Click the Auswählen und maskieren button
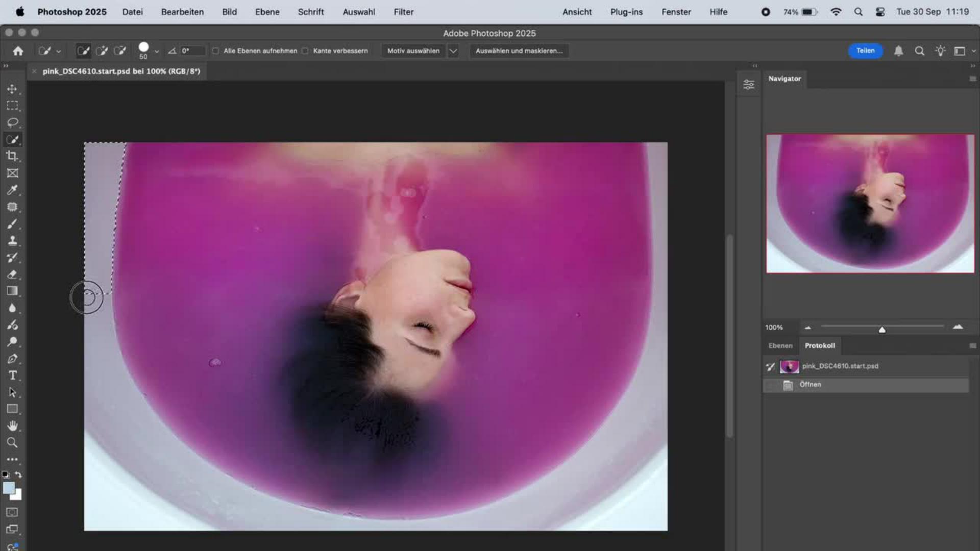The height and width of the screenshot is (551, 980). point(519,51)
